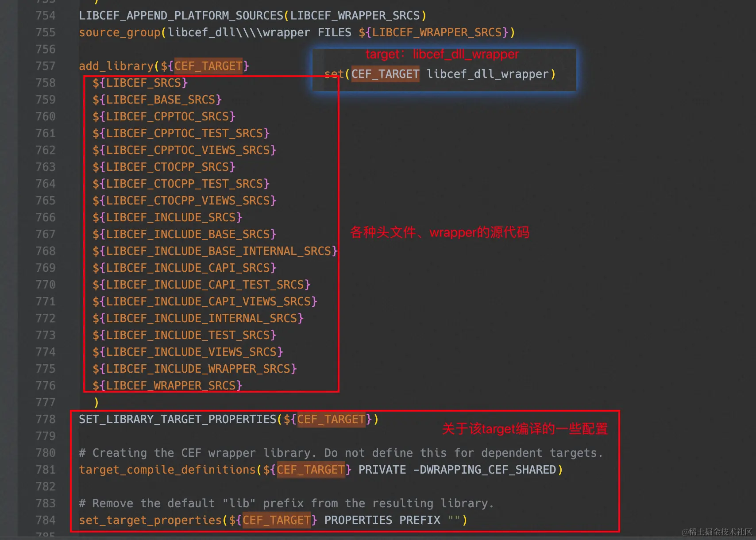This screenshot has width=756, height=540.
Task: Click ${LIBCEF_CPPTOC_TEST_SRCS} entry
Action: [x=181, y=133]
